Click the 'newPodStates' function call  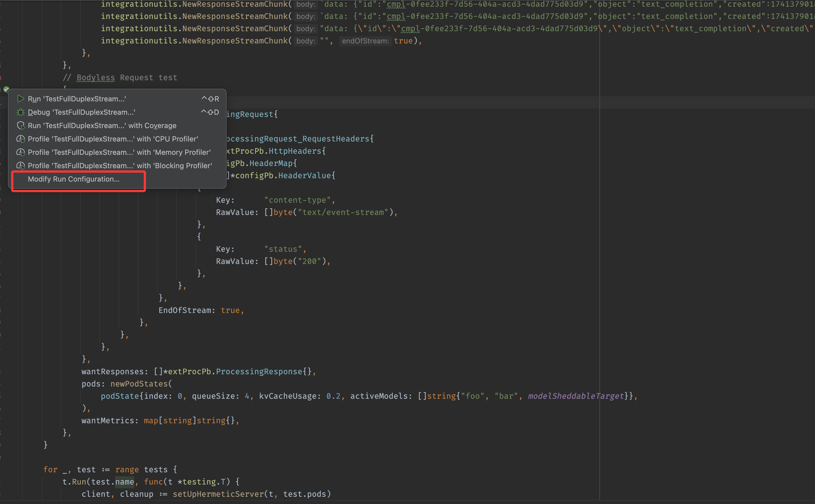click(x=139, y=384)
